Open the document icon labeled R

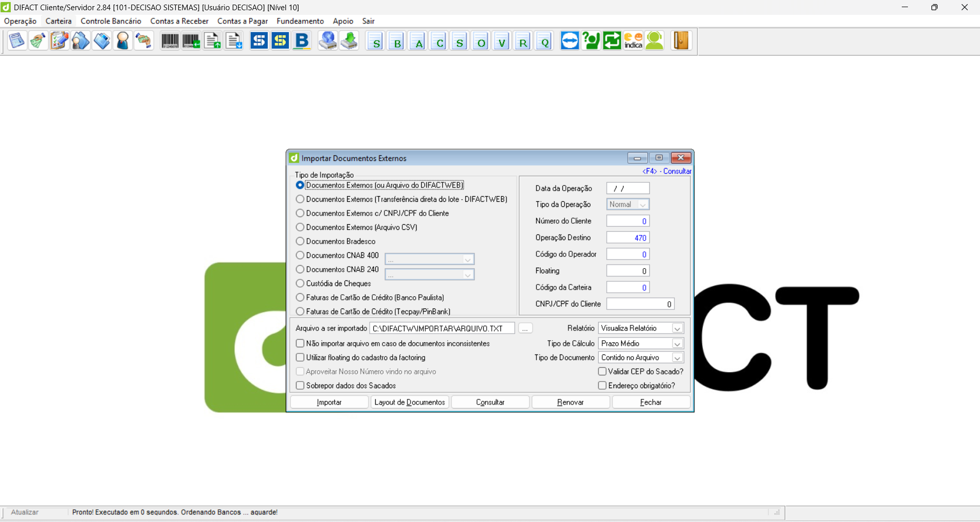[522, 41]
